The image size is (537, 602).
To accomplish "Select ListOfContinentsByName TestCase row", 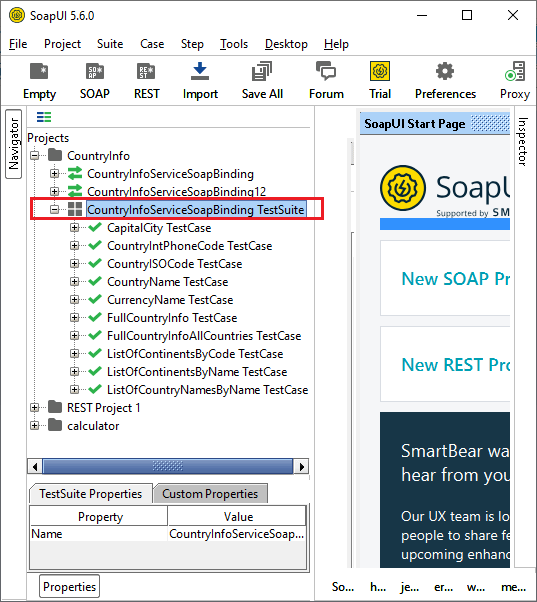I will point(197,372).
